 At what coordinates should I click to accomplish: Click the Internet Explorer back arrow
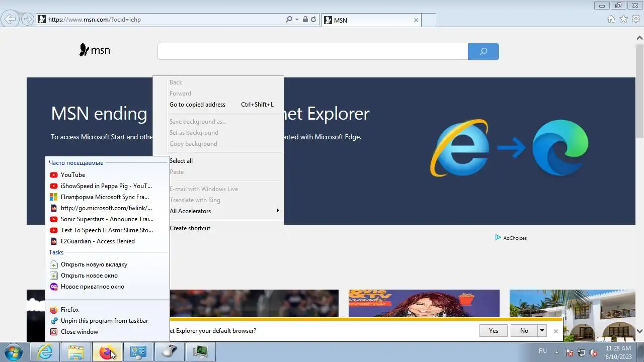(10, 20)
